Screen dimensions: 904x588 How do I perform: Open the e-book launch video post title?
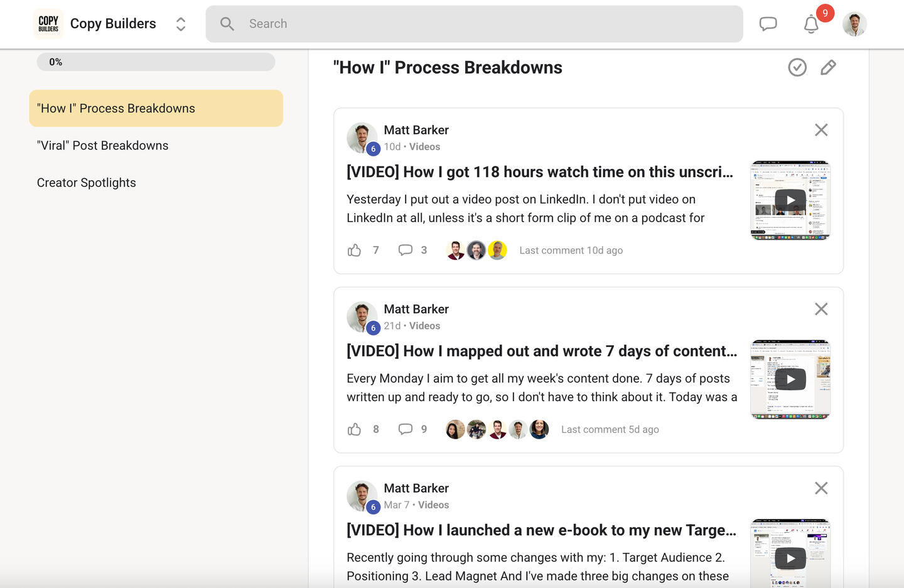(541, 530)
